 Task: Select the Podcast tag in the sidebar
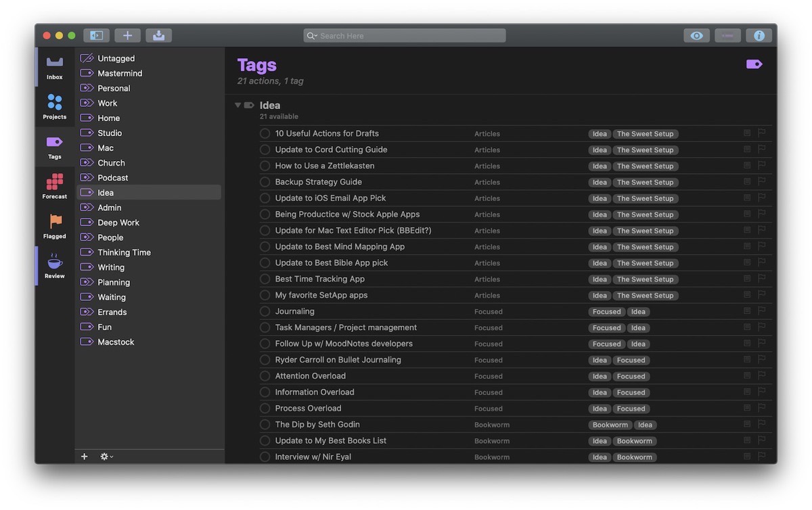[149, 177]
